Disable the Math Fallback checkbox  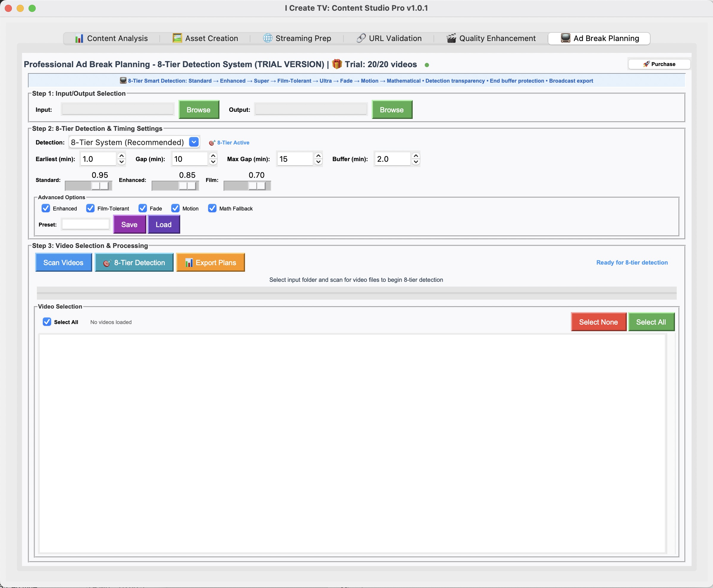coord(212,208)
